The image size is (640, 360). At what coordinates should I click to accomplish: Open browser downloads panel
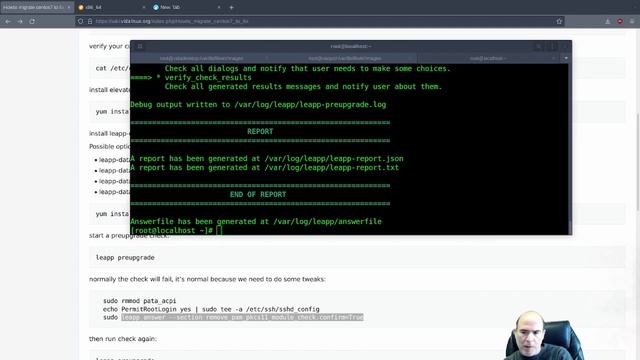608,21
